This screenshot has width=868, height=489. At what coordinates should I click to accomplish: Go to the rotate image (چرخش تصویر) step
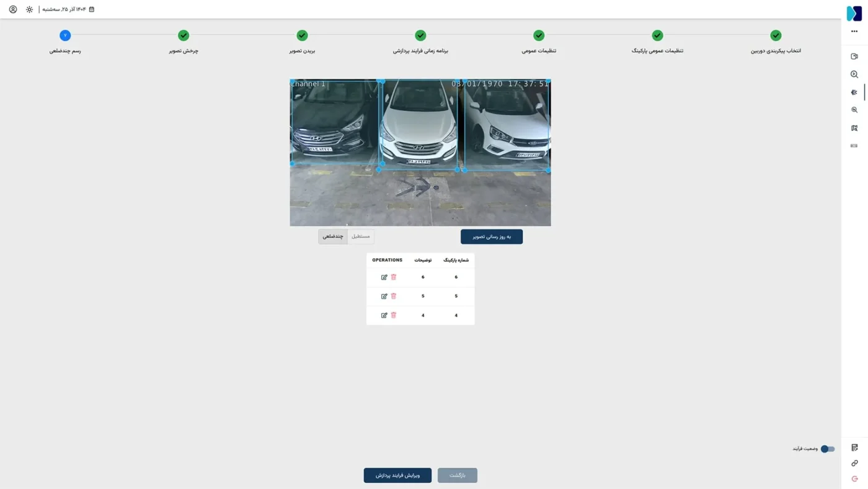coord(184,36)
